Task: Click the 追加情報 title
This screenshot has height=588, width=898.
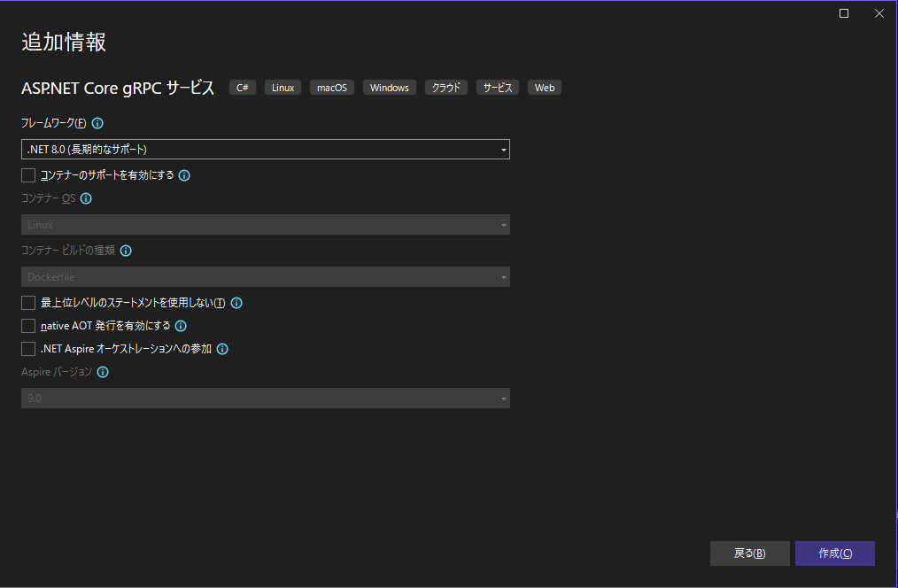Action: pos(64,43)
